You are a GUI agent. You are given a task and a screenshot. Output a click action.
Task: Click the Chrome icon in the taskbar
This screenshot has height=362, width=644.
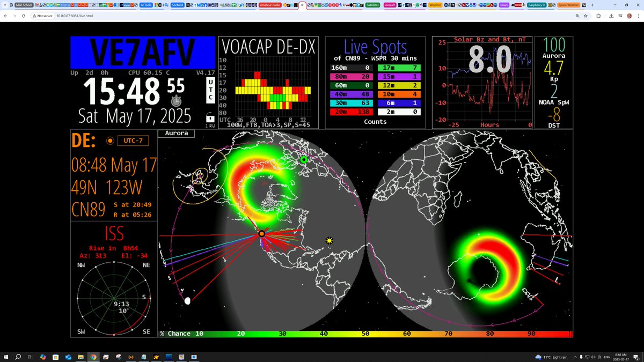[93, 356]
